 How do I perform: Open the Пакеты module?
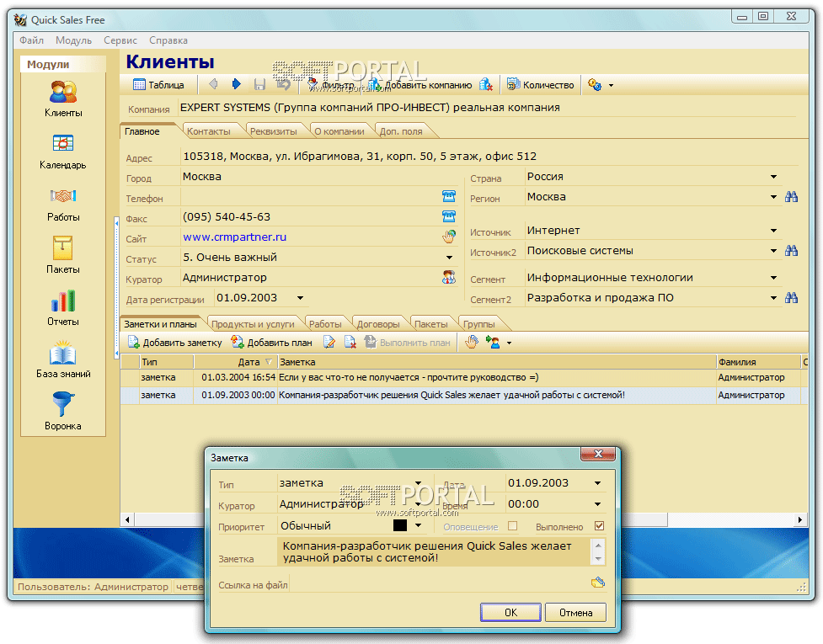(62, 247)
